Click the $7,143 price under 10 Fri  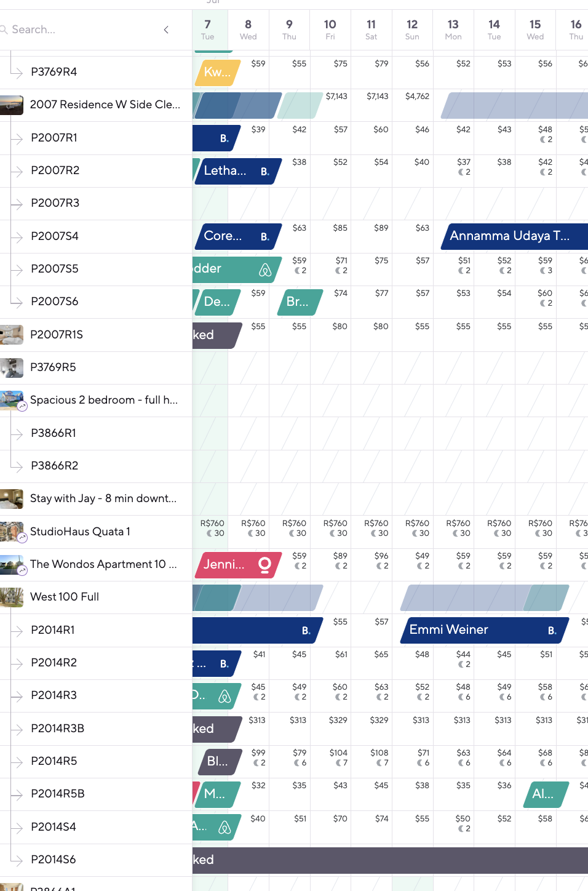pos(336,97)
